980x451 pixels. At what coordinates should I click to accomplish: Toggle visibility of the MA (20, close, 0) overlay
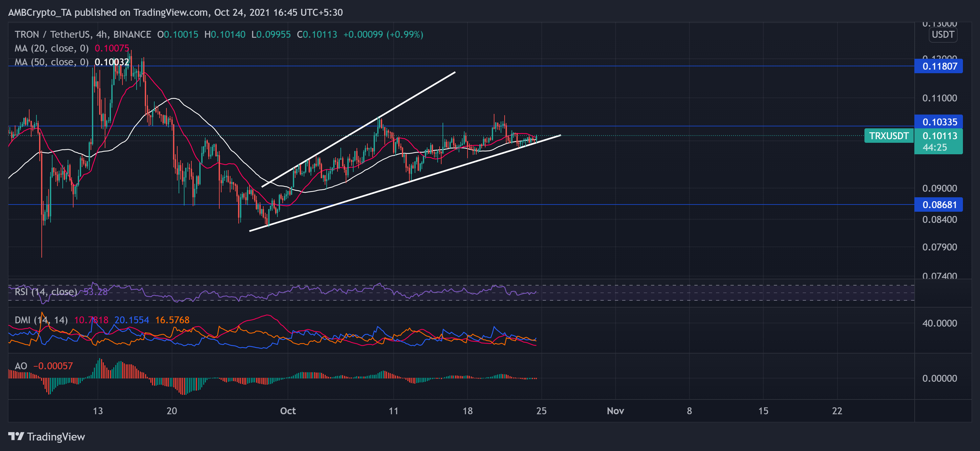(x=51, y=48)
